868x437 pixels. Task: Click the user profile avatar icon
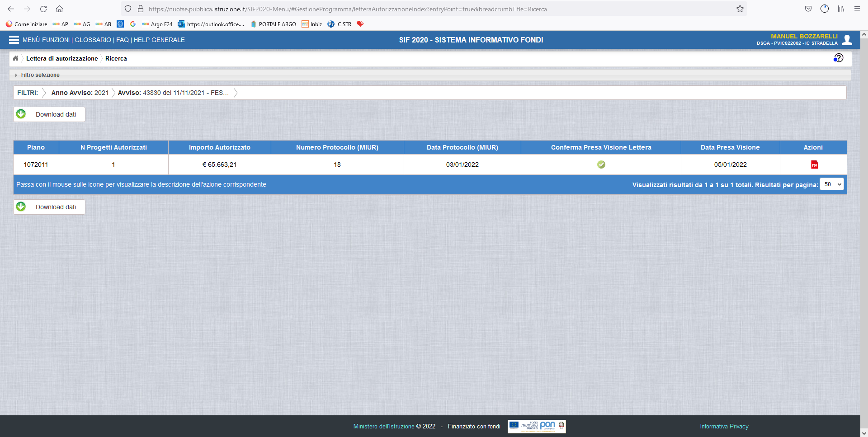[847, 40]
